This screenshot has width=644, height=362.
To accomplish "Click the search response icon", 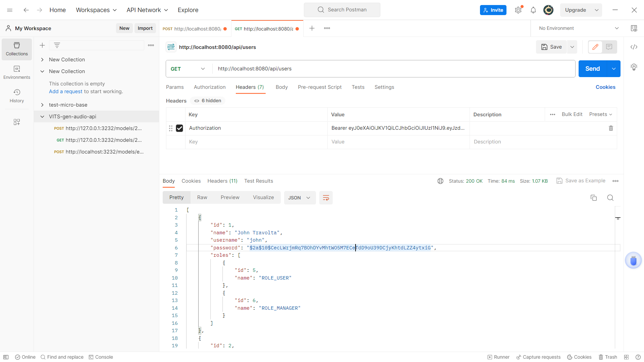I will point(610,198).
